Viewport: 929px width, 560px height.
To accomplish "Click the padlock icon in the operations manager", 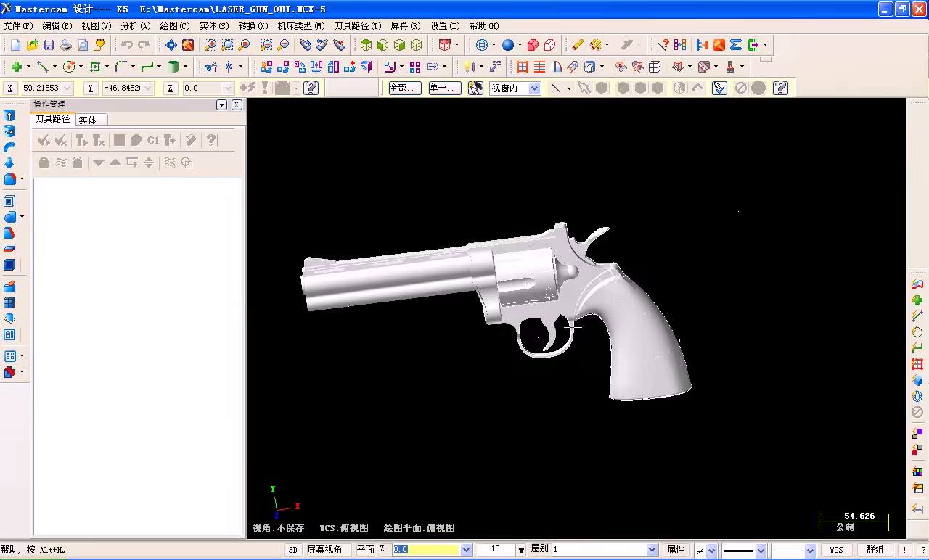I will tap(44, 162).
